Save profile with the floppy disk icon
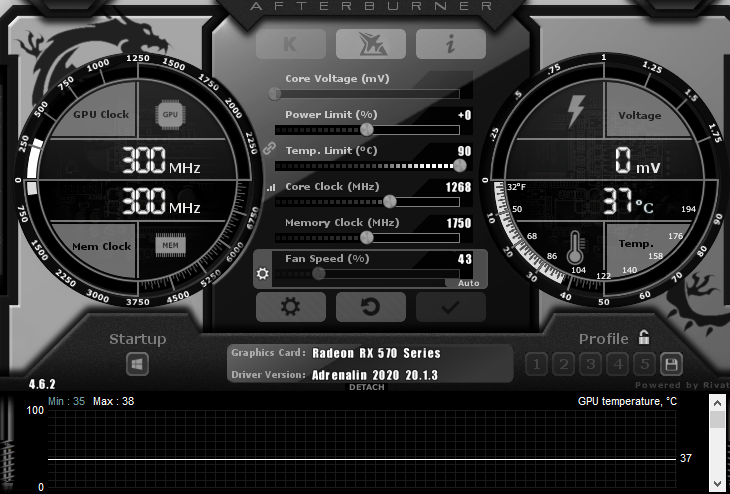The image size is (730, 494). pos(671,364)
